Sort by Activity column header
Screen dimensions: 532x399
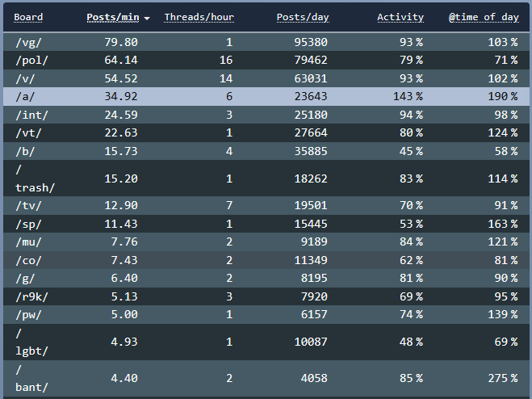[400, 17]
